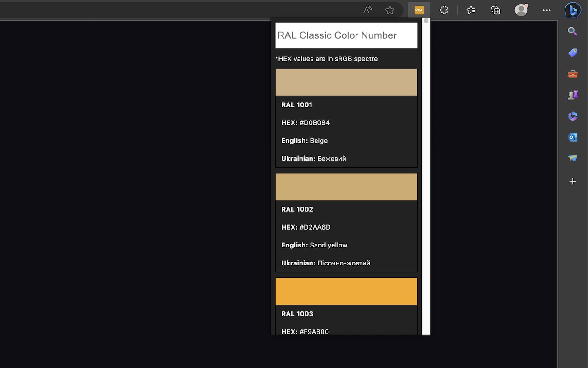Image resolution: width=588 pixels, height=368 pixels.
Task: Open the sidebar Microsoft 365 icon
Action: pos(572,116)
